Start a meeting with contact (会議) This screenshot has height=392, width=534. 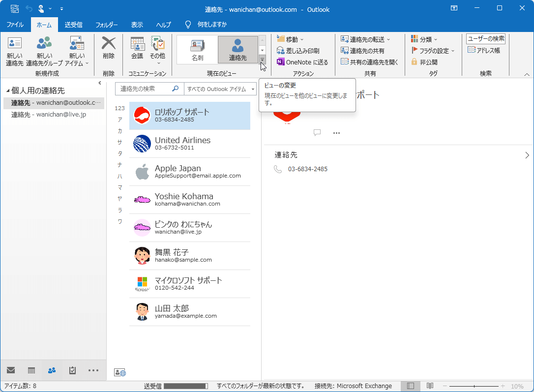[x=137, y=48]
